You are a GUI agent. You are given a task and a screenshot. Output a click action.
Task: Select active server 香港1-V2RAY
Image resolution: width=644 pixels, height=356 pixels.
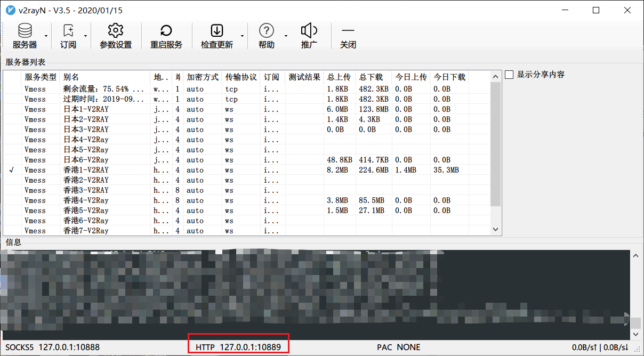click(247, 170)
